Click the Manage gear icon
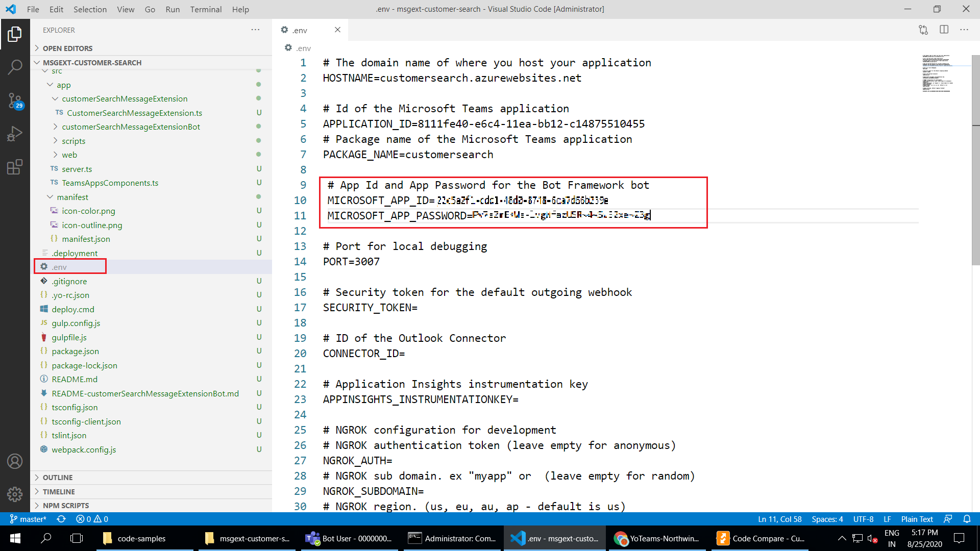 15,494
